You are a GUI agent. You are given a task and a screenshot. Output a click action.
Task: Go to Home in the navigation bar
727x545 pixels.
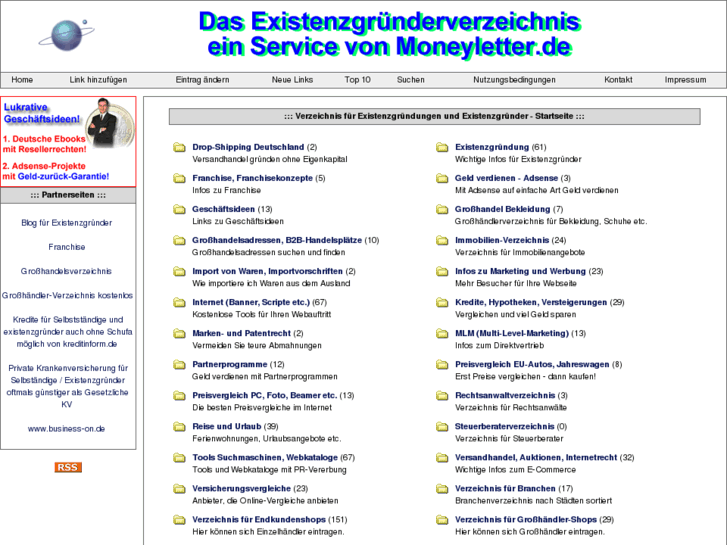(x=22, y=80)
